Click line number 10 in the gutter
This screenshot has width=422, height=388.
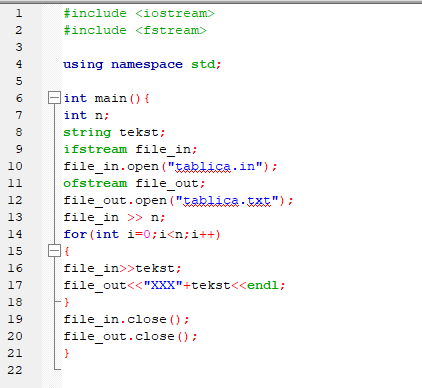pos(15,166)
